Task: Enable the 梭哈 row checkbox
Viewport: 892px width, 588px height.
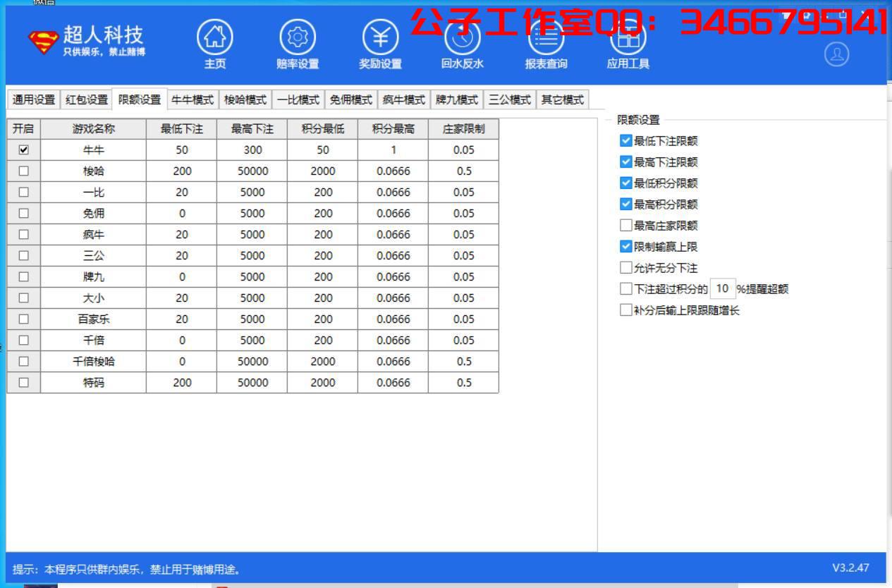Action: pyautogui.click(x=24, y=171)
